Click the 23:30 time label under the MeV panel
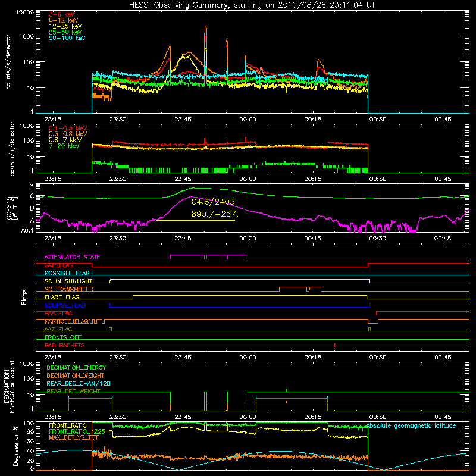476x476 pixels. point(118,179)
